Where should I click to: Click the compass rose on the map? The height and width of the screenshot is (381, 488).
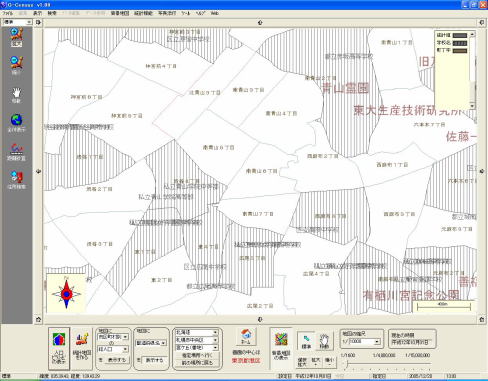pos(66,294)
